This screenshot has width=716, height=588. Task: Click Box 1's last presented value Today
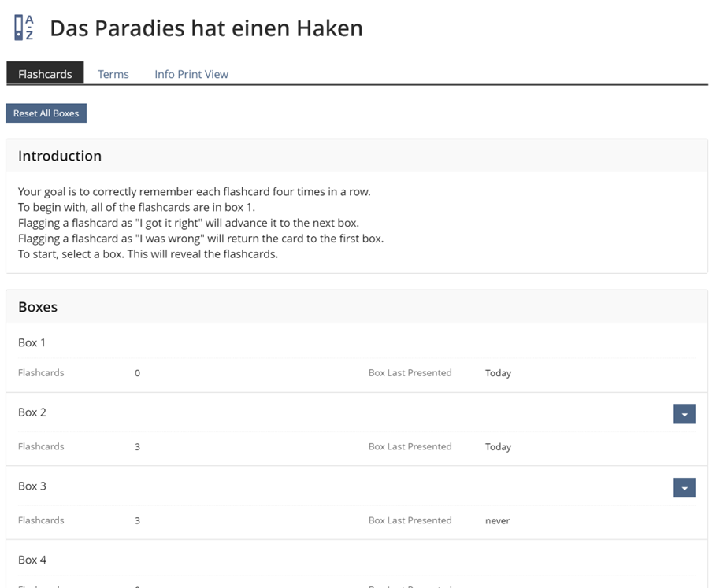click(498, 373)
